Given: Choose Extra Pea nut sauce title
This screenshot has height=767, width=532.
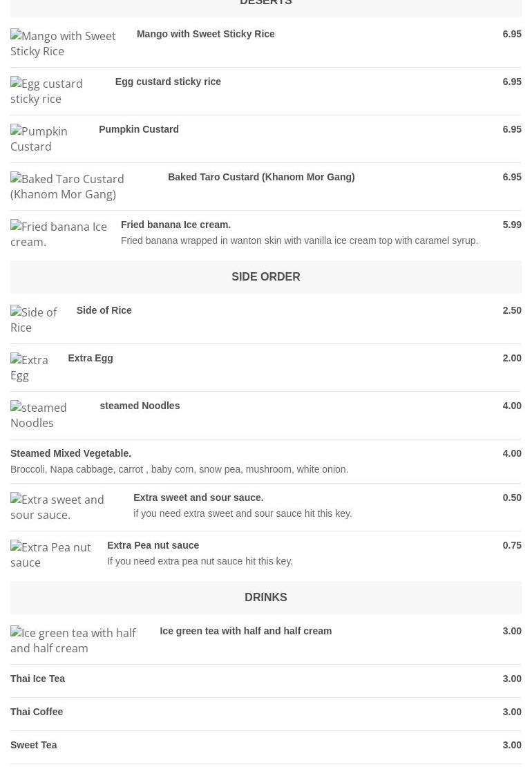Looking at the screenshot, I should click(153, 545).
